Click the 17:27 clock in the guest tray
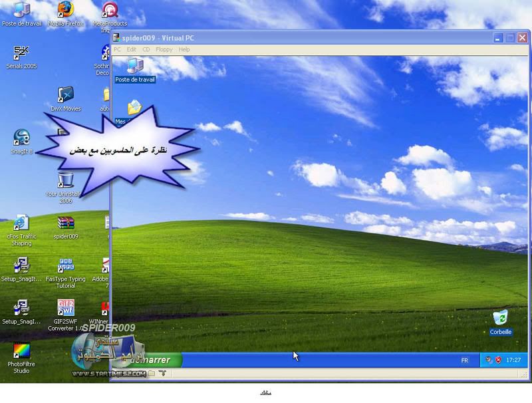This screenshot has width=532, height=403. point(513,360)
